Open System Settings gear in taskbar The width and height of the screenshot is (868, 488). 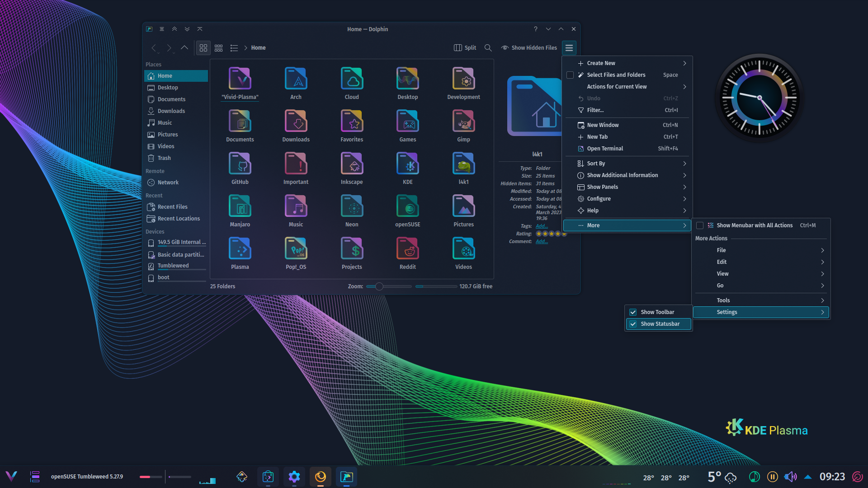pos(294,477)
